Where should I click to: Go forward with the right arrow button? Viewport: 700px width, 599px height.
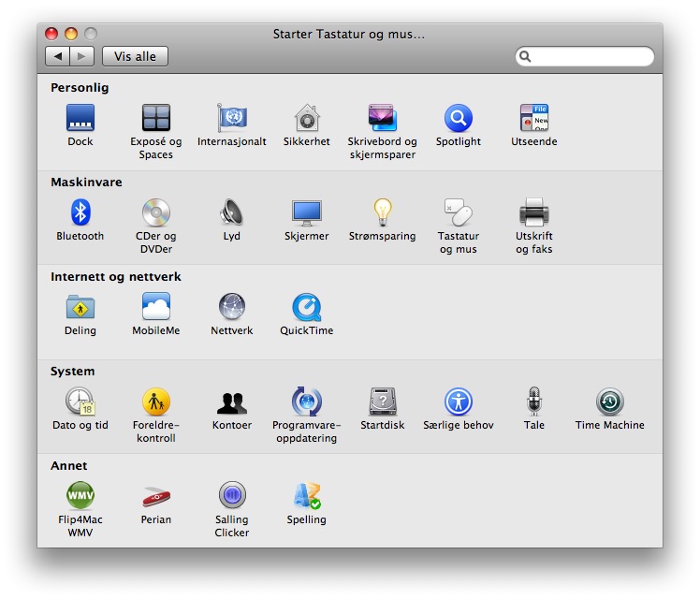(x=81, y=57)
